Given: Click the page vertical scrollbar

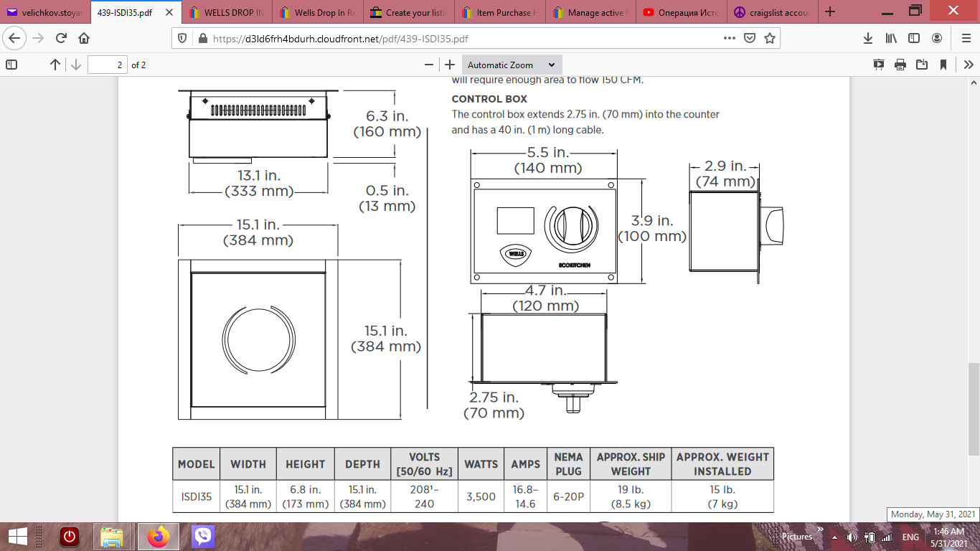Looking at the screenshot, I should tap(974, 409).
